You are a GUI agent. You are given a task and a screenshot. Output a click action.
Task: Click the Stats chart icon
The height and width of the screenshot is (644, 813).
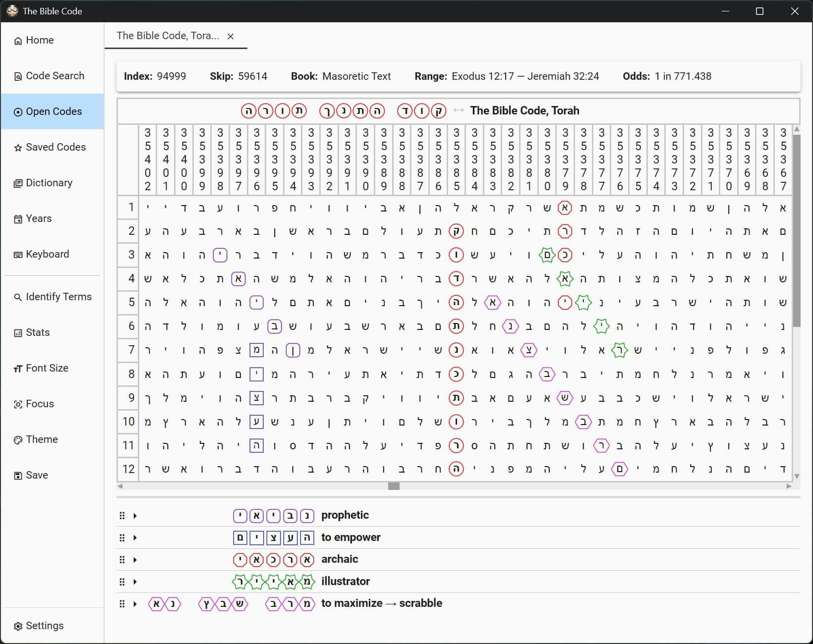click(18, 333)
